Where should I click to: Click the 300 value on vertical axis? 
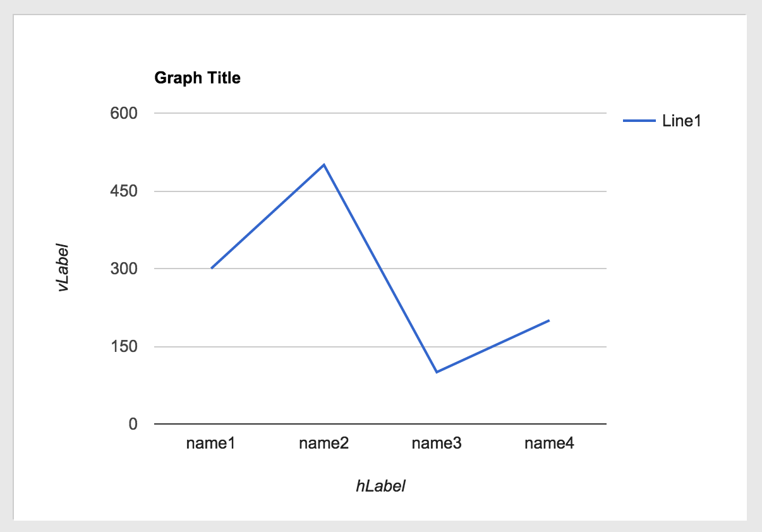[124, 269]
